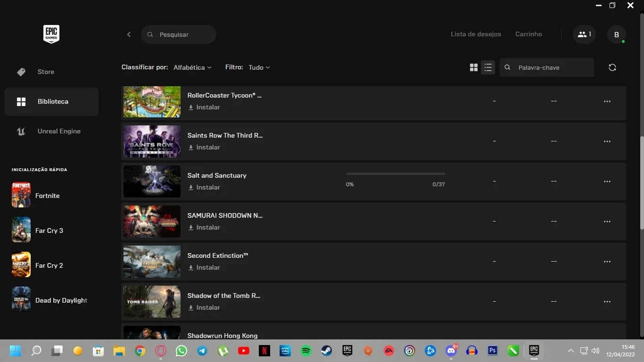Click the Shadowrun Hong Kong title

pyautogui.click(x=223, y=336)
